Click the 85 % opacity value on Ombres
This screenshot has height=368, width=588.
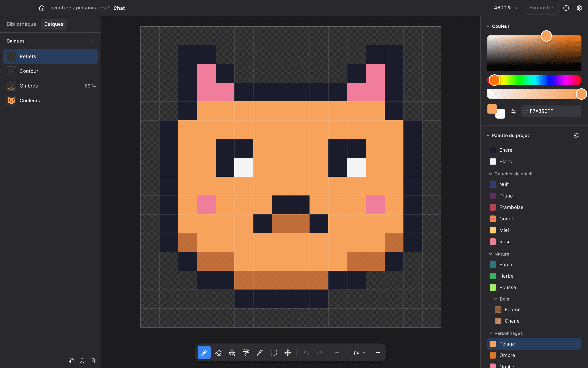[90, 86]
